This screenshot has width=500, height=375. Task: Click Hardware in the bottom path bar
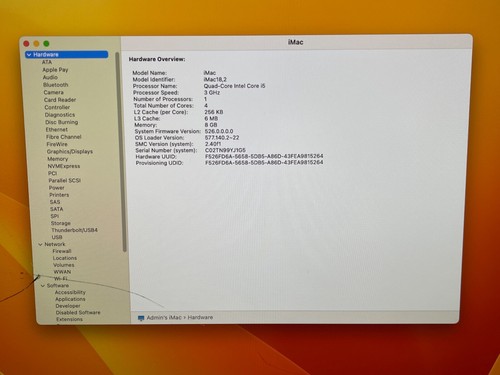pos(200,317)
